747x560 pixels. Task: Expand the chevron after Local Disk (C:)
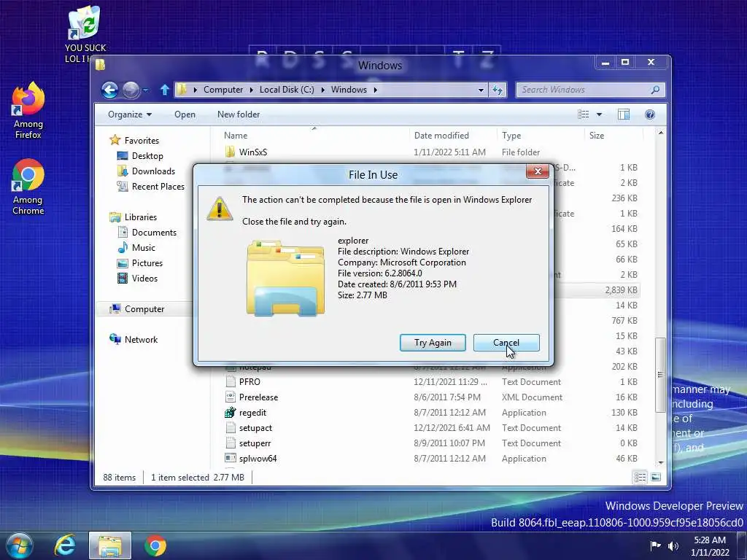click(x=322, y=90)
